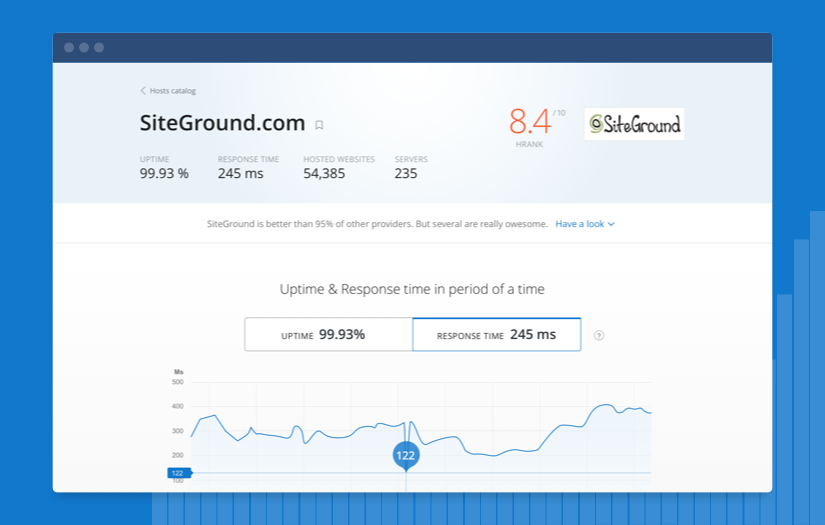Viewport: 825px width, 525px height.
Task: Select the Response Time 245 ms tab
Action: pyautogui.click(x=497, y=335)
